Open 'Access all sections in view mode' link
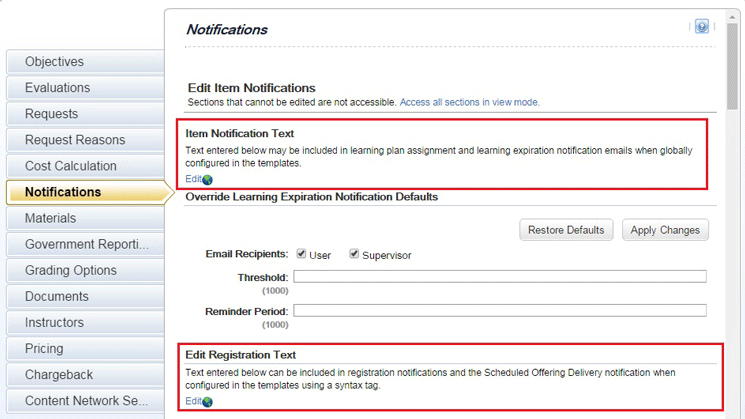This screenshot has height=419, width=745. click(469, 102)
